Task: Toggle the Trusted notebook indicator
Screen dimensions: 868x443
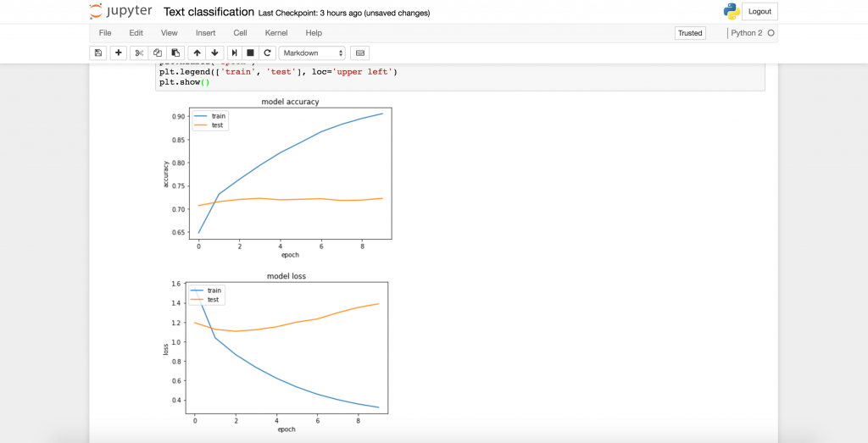Action: 690,33
